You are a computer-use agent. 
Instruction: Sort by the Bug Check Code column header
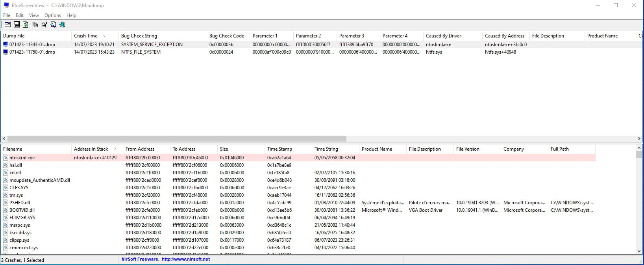pos(228,36)
